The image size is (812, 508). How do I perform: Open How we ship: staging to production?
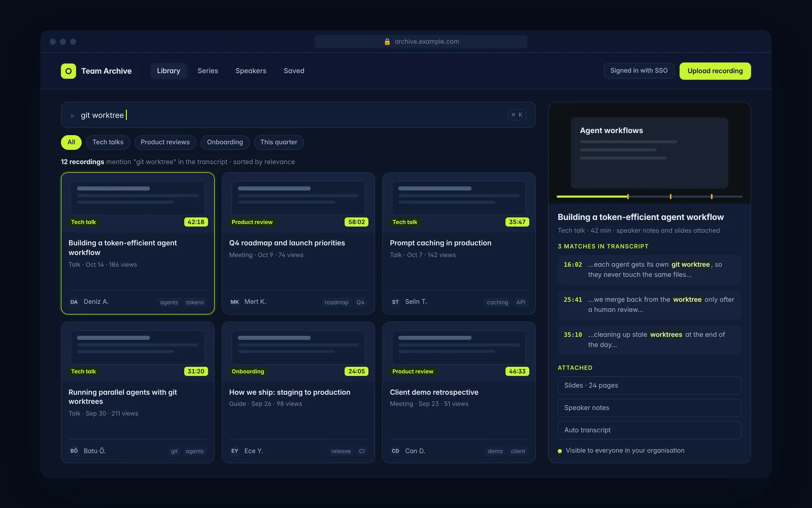point(298,392)
